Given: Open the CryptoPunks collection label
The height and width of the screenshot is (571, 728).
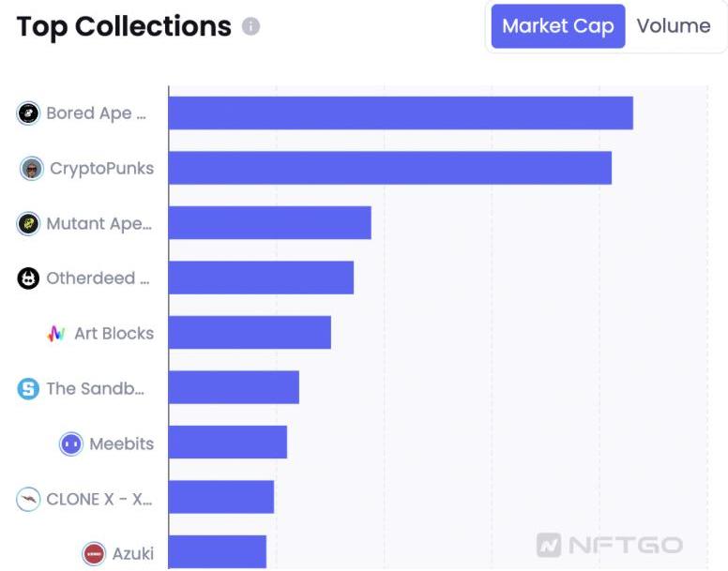Looking at the screenshot, I should [102, 169].
